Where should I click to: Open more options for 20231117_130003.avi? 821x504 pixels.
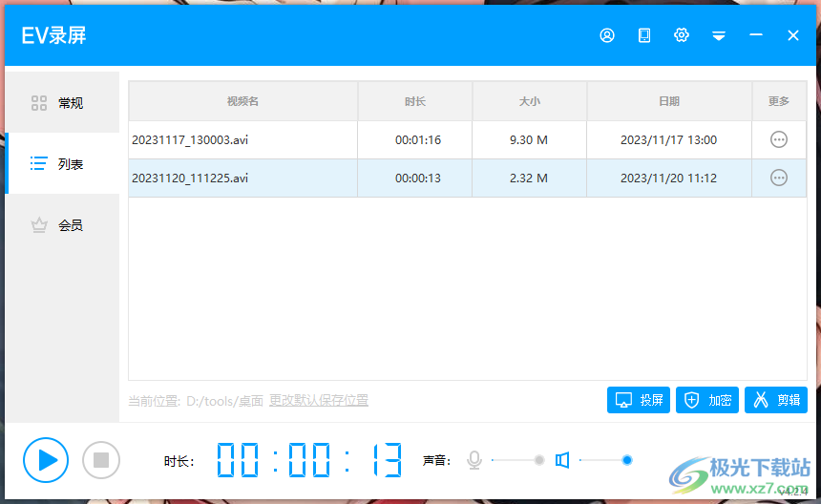779,139
